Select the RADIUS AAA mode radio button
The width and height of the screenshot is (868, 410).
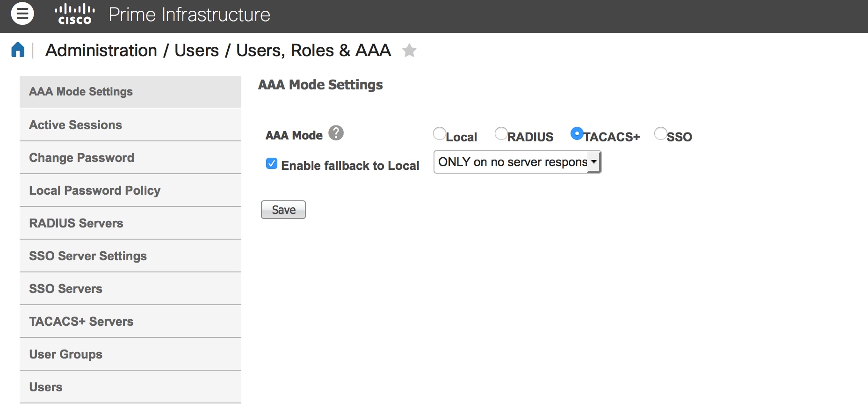coord(501,134)
